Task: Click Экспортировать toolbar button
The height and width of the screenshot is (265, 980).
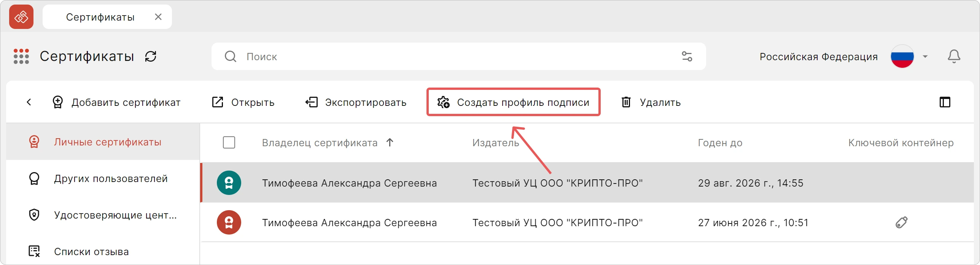Action: point(356,102)
